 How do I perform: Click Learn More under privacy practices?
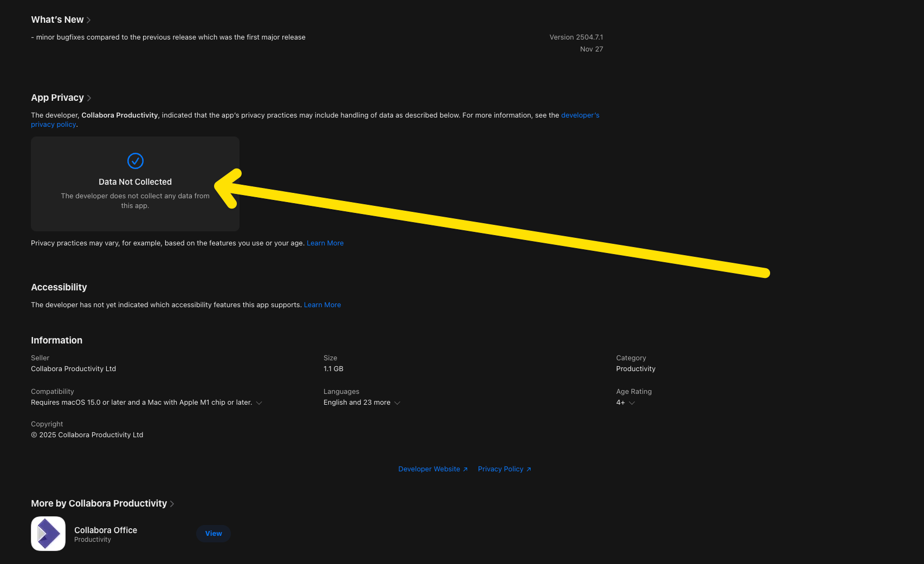pyautogui.click(x=325, y=243)
